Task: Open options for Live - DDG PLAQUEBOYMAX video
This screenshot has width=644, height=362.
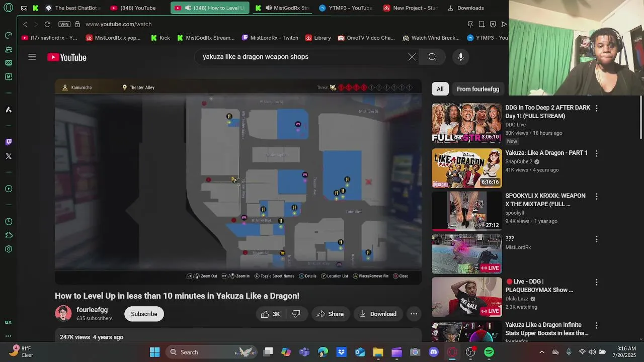Action: pyautogui.click(x=597, y=282)
